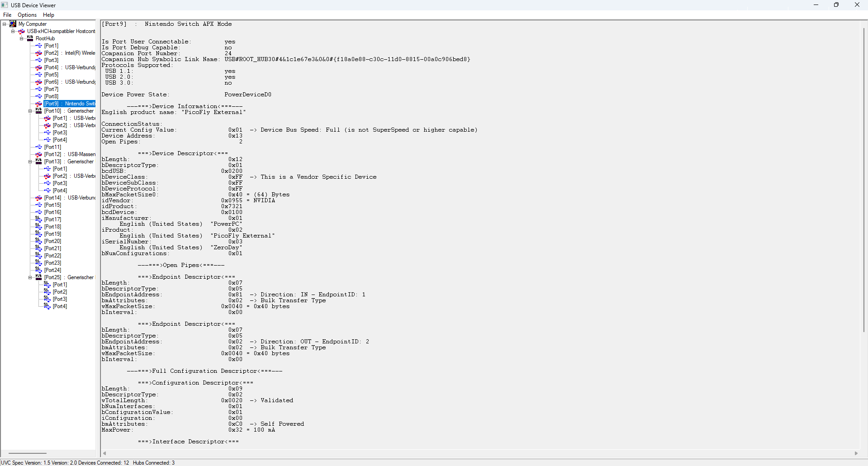The height and width of the screenshot is (466, 868).
Task: Select [Port1] directly under RootHub
Action: 51,46
